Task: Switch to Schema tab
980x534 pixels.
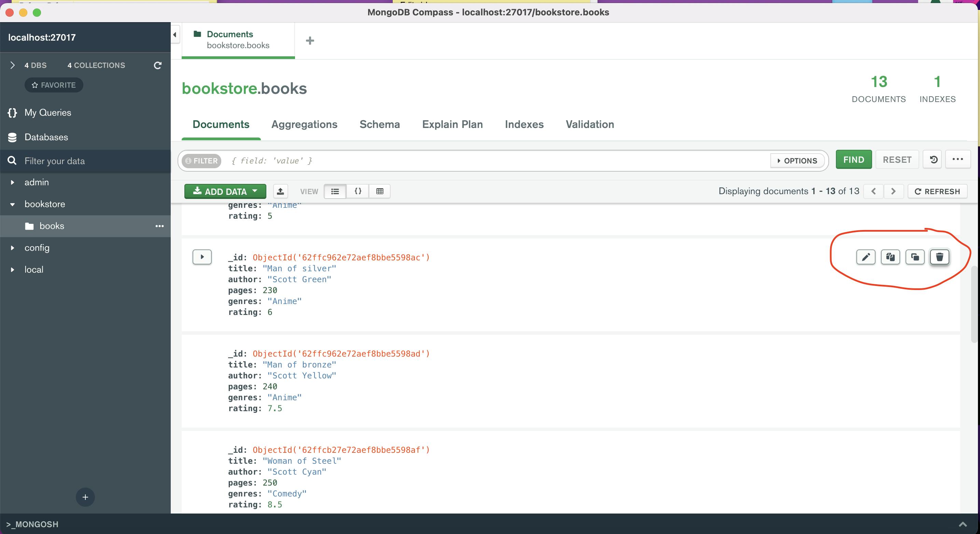Action: tap(380, 124)
